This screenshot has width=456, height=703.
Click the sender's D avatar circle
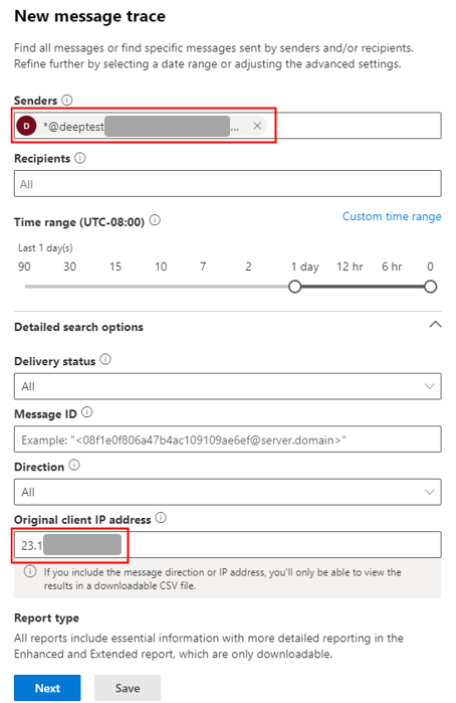(26, 126)
